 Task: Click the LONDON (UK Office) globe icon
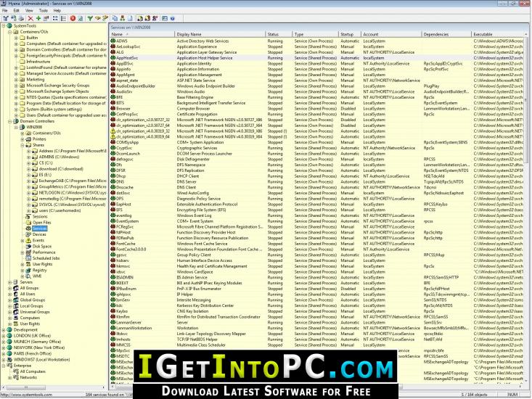click(9, 336)
